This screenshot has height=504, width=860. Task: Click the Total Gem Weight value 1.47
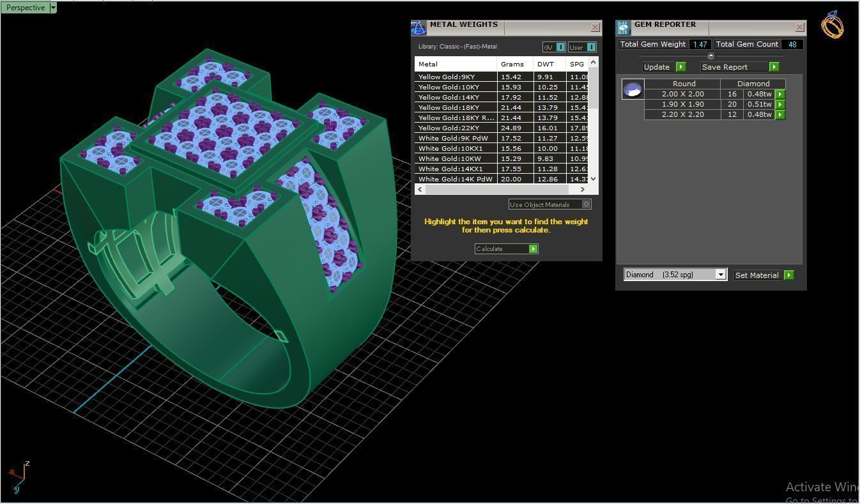pyautogui.click(x=700, y=45)
